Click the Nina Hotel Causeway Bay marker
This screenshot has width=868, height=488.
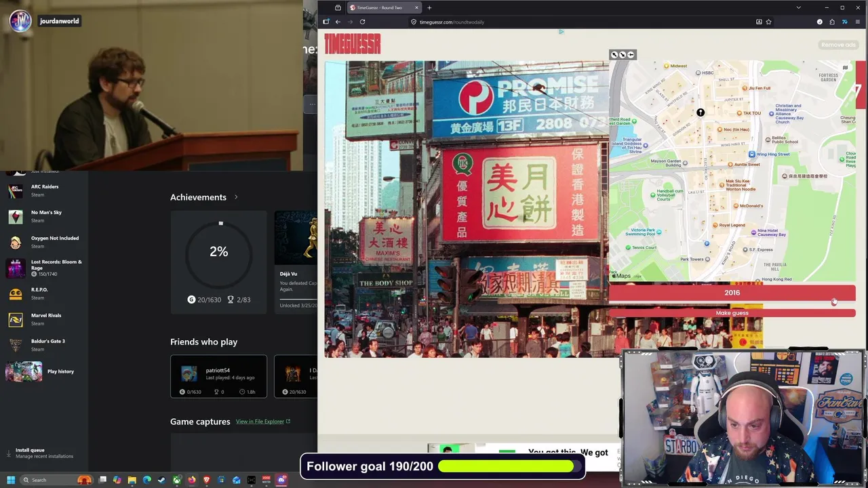(753, 232)
